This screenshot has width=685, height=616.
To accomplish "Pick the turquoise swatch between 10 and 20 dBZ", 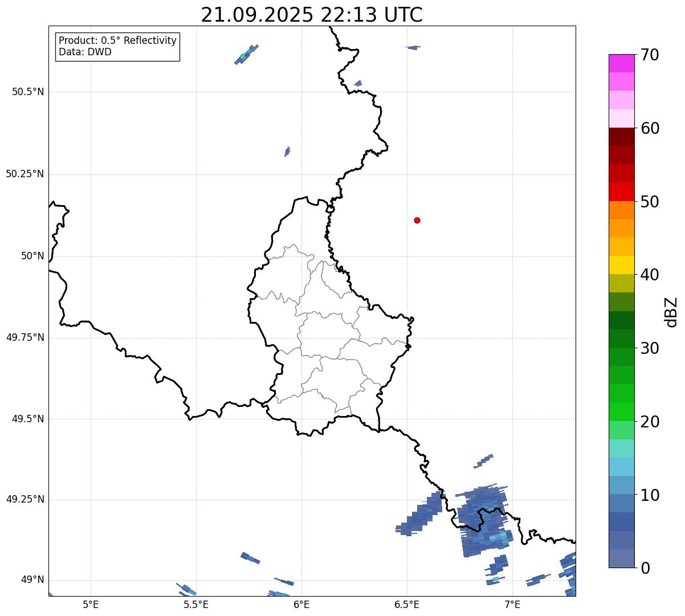I will (x=621, y=448).
